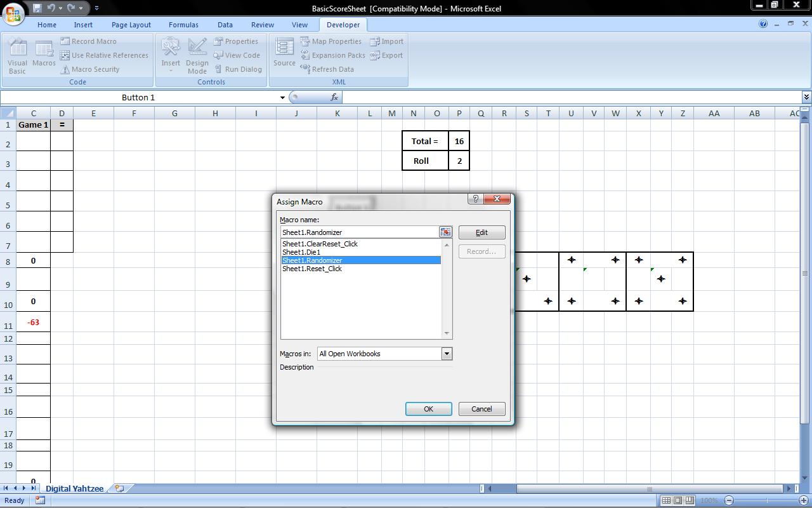Click the Edit button in Assign Macro

coord(482,232)
